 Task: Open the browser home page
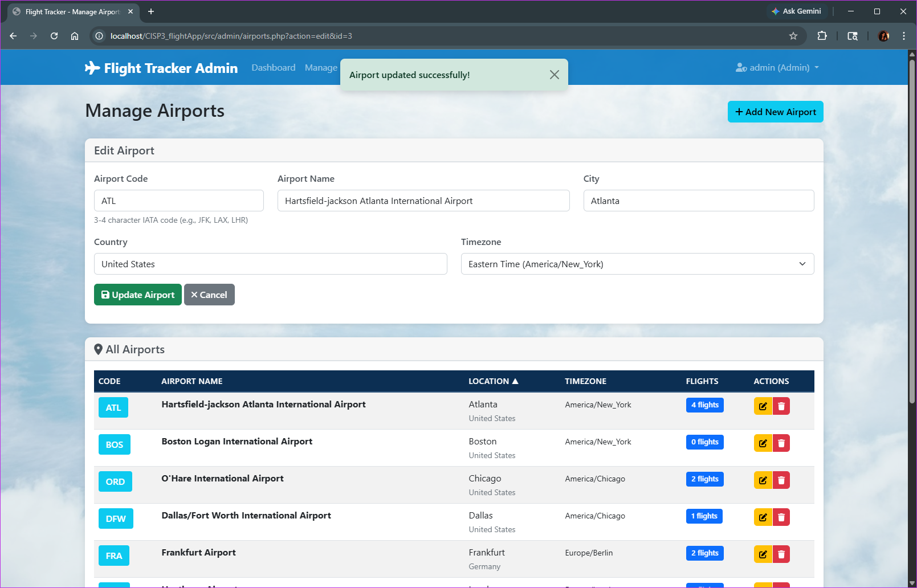[x=75, y=36]
